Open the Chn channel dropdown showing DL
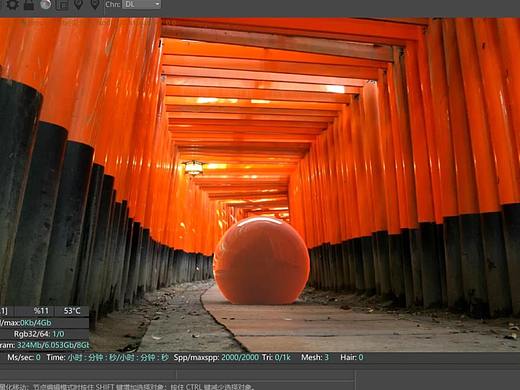 coord(141,4)
